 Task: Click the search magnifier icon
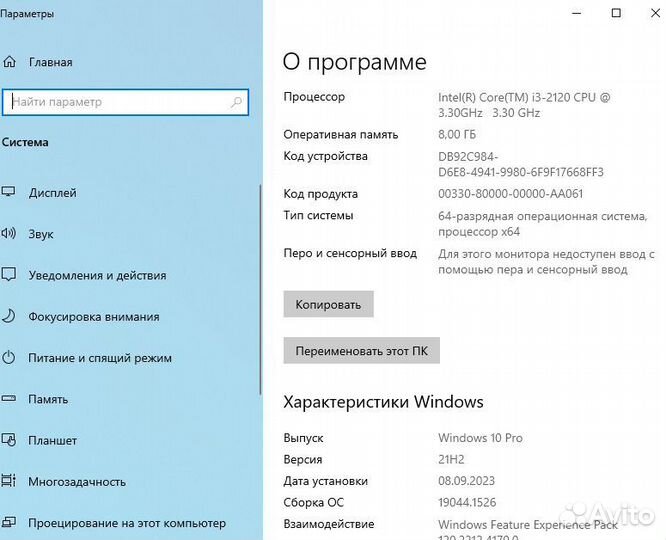[x=236, y=102]
